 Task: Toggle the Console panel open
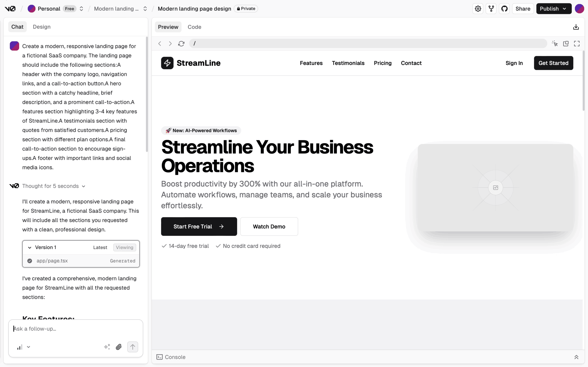171,357
